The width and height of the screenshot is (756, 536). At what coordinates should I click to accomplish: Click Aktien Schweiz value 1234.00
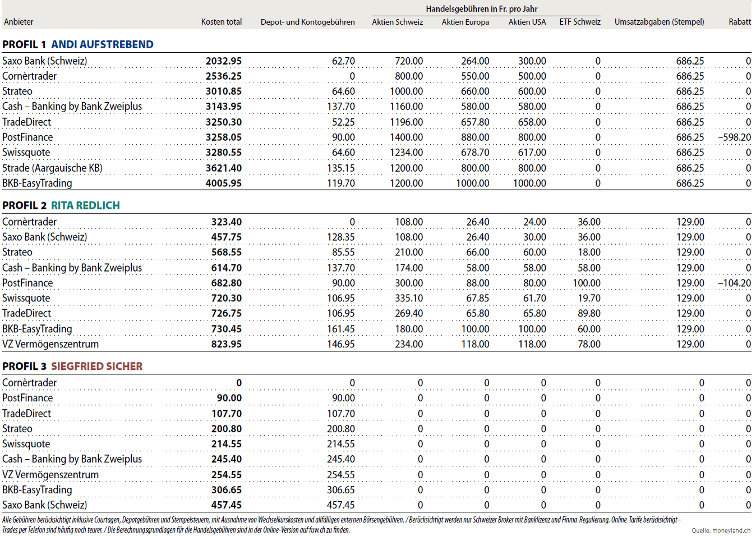coord(407,153)
